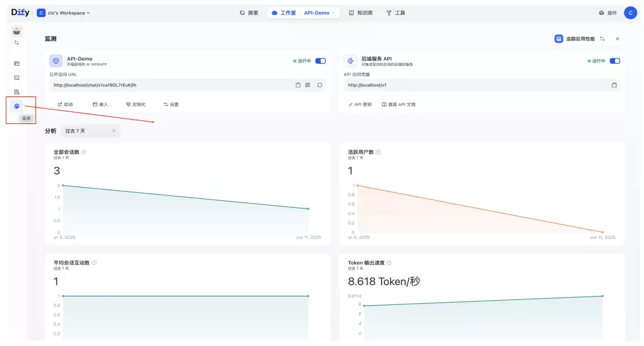The width and height of the screenshot is (644, 346).
Task: Click the 活跃用户数 info icon
Action: coord(378,152)
